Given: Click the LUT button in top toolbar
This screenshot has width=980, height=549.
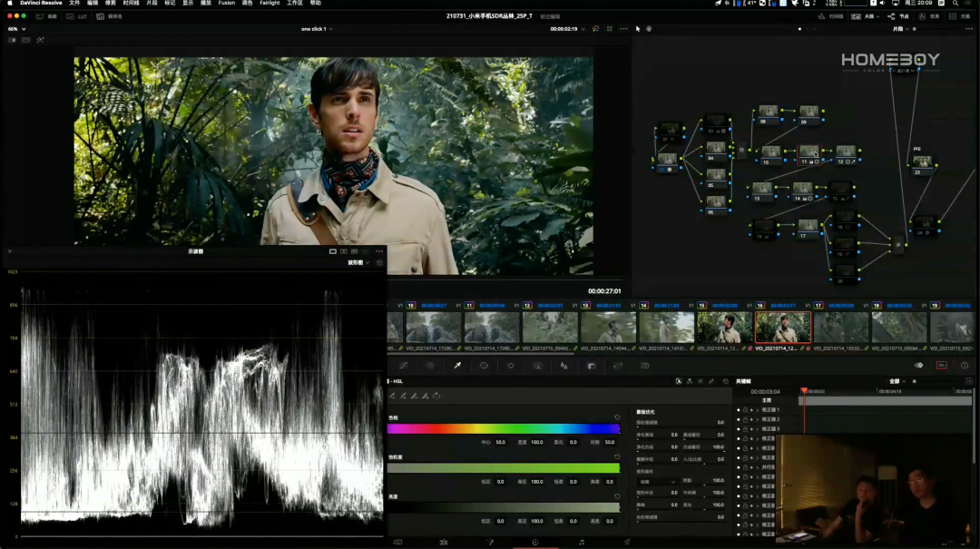Looking at the screenshot, I should coord(78,16).
